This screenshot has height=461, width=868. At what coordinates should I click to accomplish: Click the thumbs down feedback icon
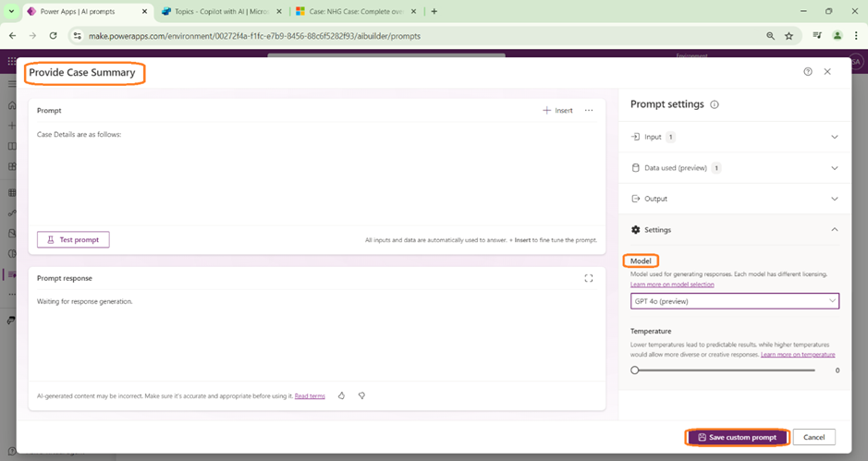pyautogui.click(x=361, y=395)
